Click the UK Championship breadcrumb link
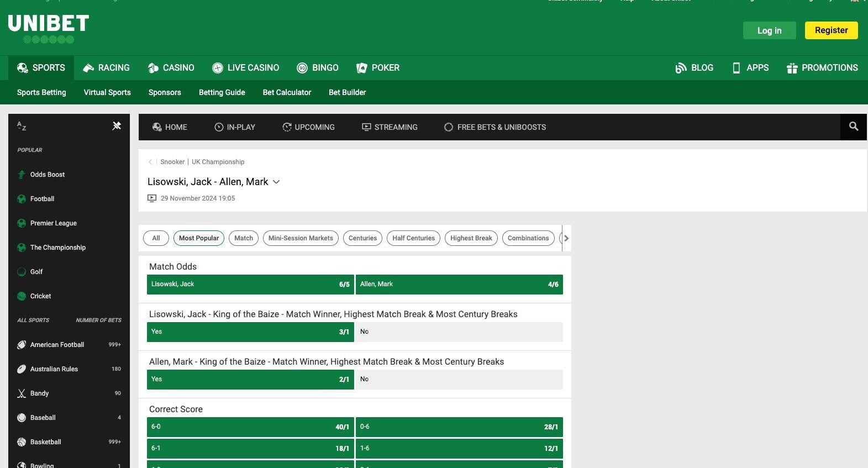868x468 pixels. coord(218,162)
